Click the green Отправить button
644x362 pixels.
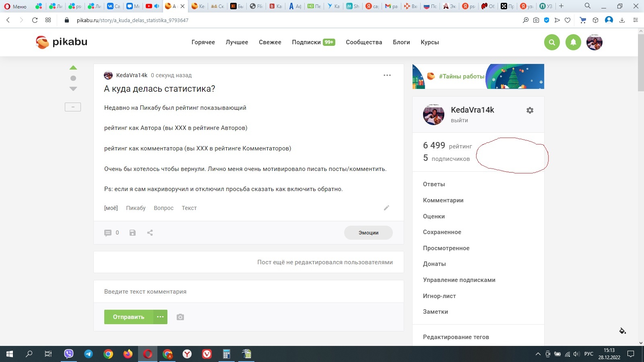[129, 317]
